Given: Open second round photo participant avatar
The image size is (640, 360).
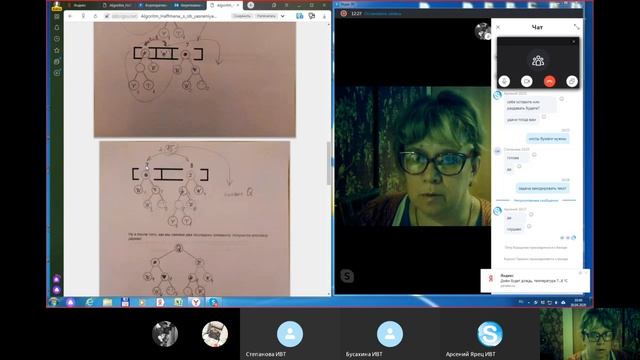Looking at the screenshot, I should coord(215,334).
